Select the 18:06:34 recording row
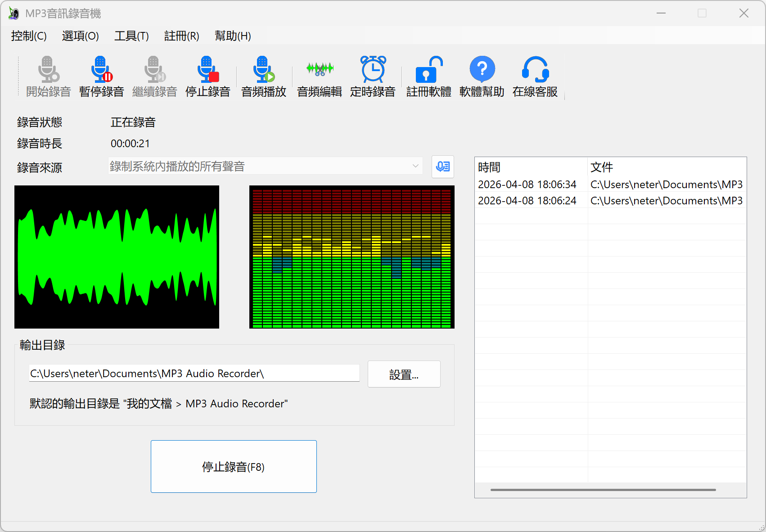766x532 pixels. pos(611,185)
